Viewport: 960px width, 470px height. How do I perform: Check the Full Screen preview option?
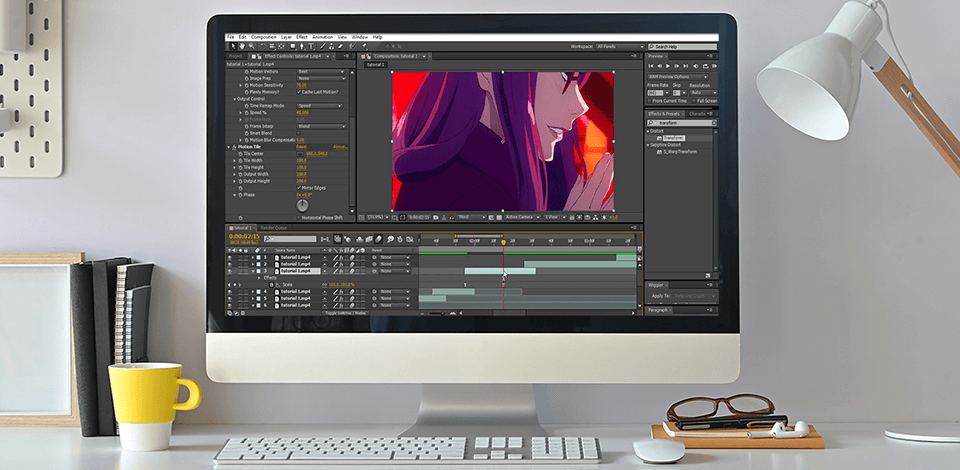tap(694, 101)
